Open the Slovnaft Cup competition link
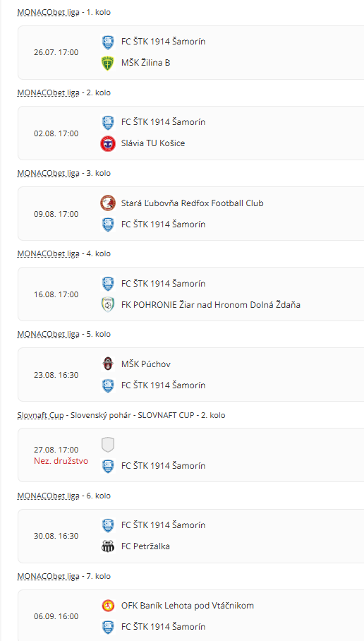364x641 pixels. (x=40, y=415)
